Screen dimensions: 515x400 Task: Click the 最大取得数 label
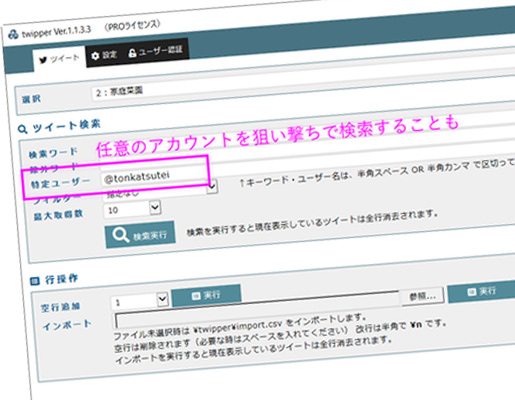58,215
